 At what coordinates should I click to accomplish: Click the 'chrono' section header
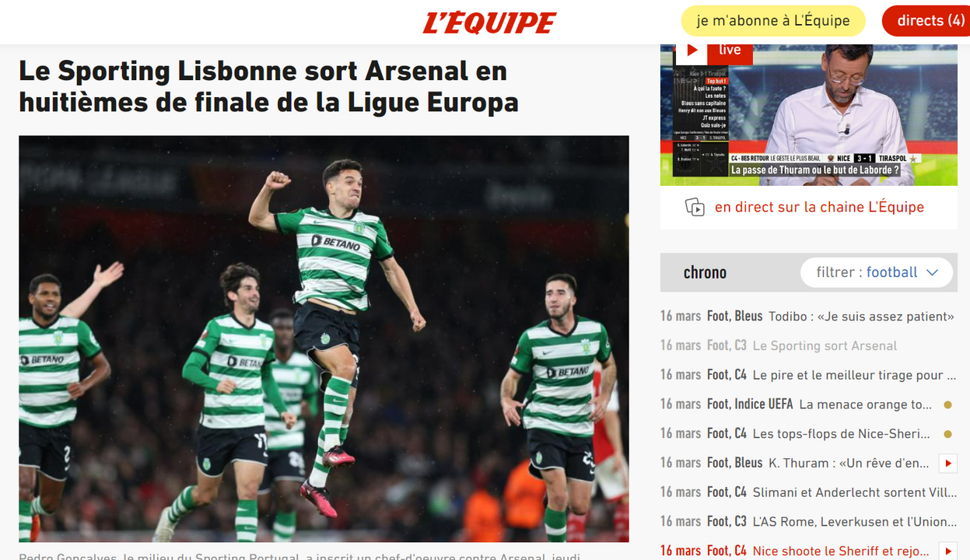click(x=705, y=272)
